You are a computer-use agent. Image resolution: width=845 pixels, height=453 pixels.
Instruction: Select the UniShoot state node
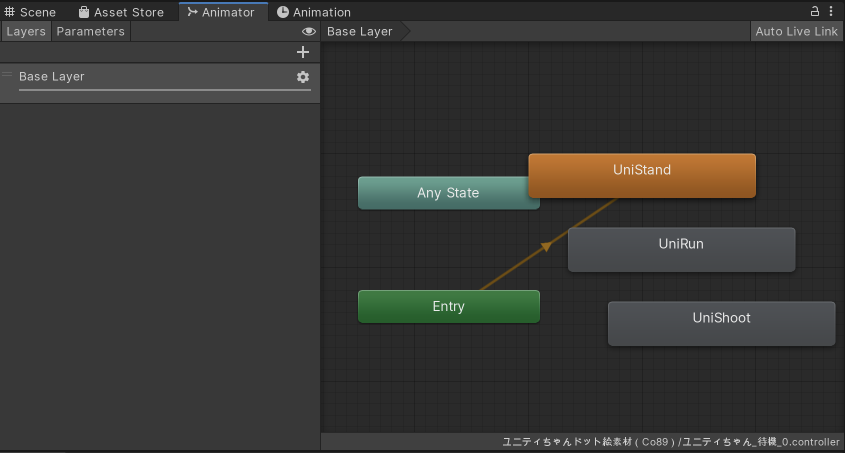722,323
